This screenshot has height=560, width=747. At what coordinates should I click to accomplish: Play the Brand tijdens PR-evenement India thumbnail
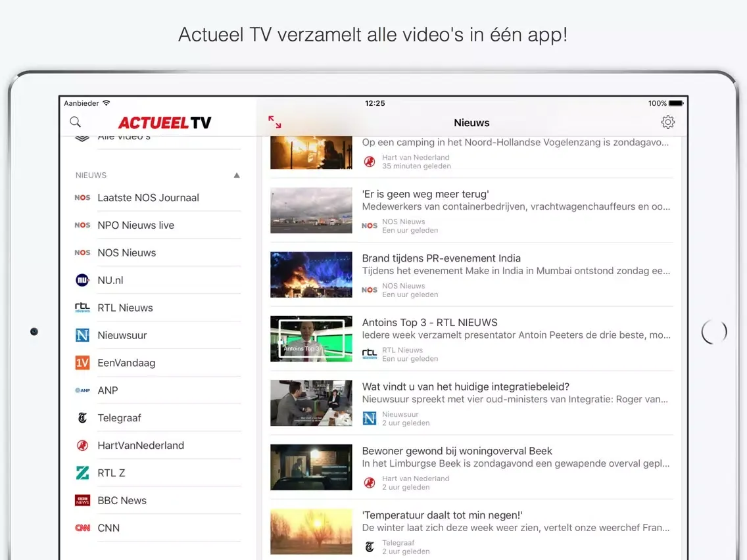pyautogui.click(x=311, y=275)
